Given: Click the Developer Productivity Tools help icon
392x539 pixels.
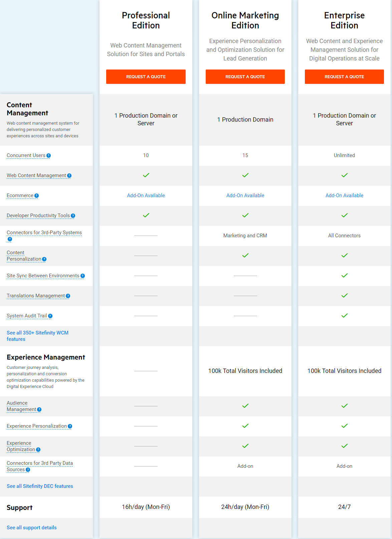Looking at the screenshot, I should 73,216.
